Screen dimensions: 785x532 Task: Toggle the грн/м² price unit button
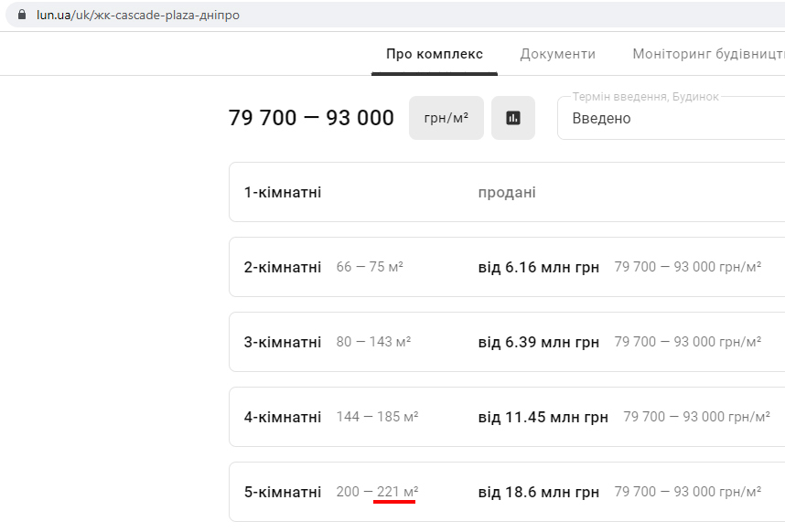[446, 118]
